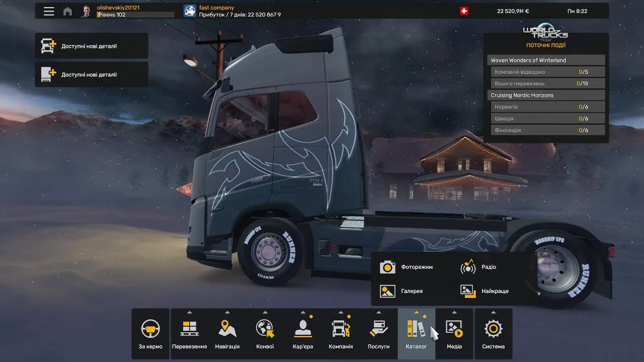Click first truck new parts notification
Screen dimensions: 644x362
coord(92,46)
